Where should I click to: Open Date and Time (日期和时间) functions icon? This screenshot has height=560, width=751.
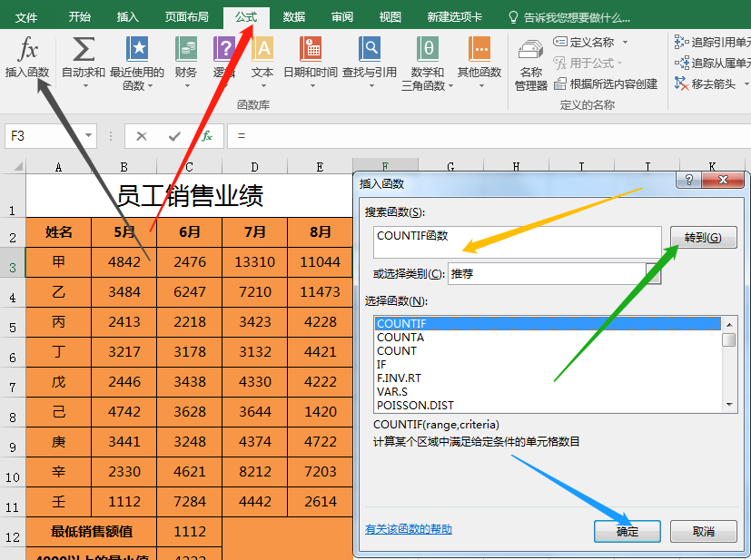coord(311,49)
